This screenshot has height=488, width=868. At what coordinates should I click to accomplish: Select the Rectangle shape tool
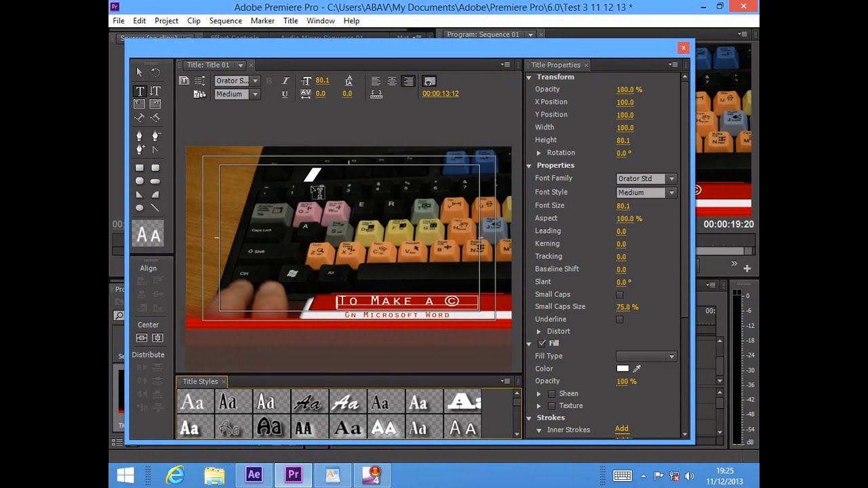(x=140, y=167)
